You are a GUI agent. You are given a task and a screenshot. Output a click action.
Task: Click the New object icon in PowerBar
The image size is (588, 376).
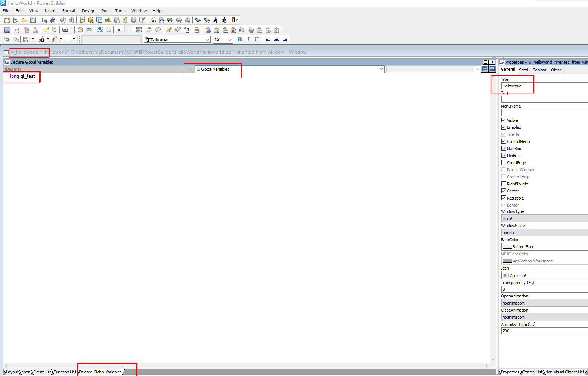tap(7, 20)
